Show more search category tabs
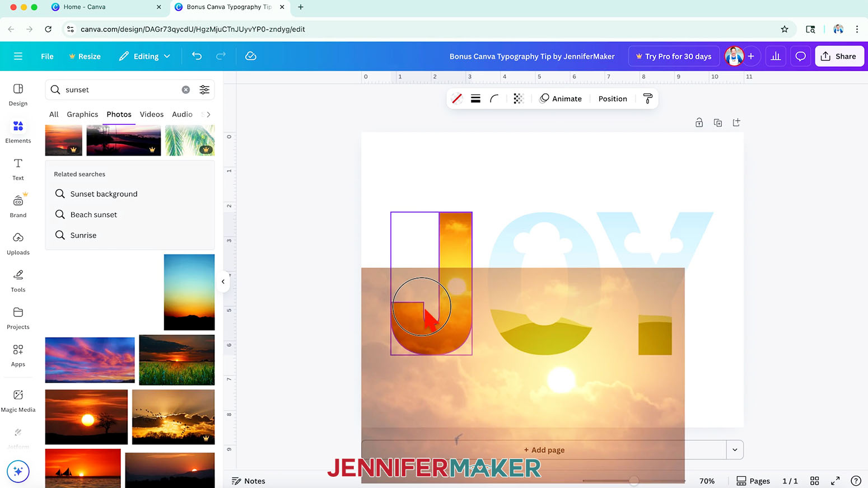 pos(208,114)
